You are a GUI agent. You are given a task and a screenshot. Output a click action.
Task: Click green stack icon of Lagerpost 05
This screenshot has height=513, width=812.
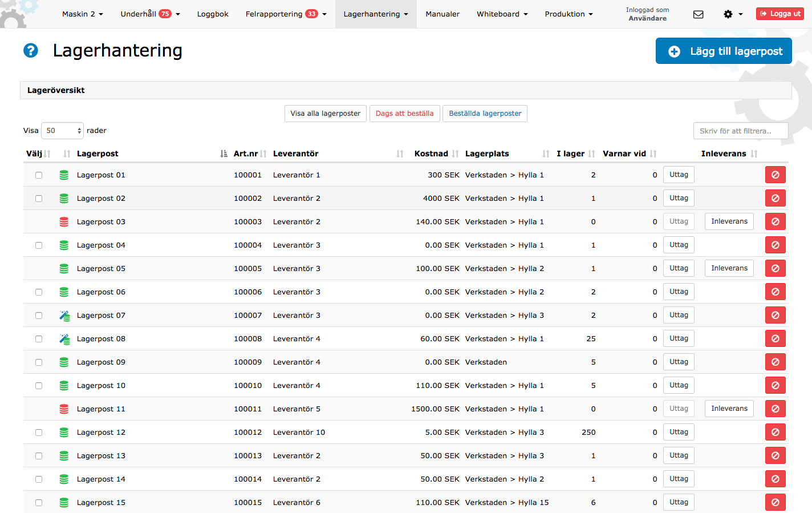(x=64, y=269)
